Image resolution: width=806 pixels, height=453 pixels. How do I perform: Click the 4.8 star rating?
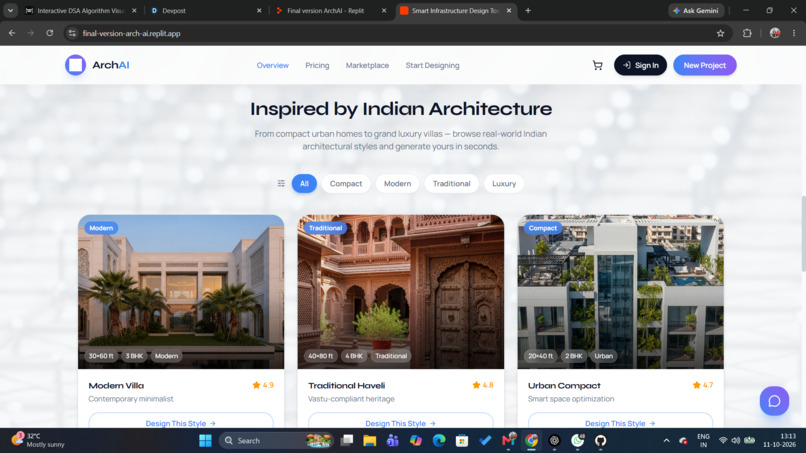click(x=483, y=385)
